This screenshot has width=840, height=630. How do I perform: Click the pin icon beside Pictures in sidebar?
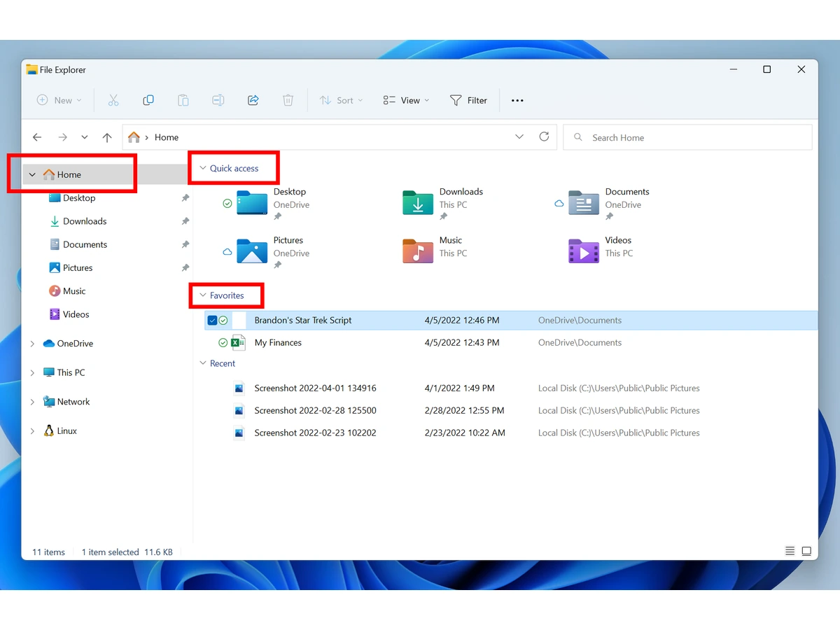185,268
